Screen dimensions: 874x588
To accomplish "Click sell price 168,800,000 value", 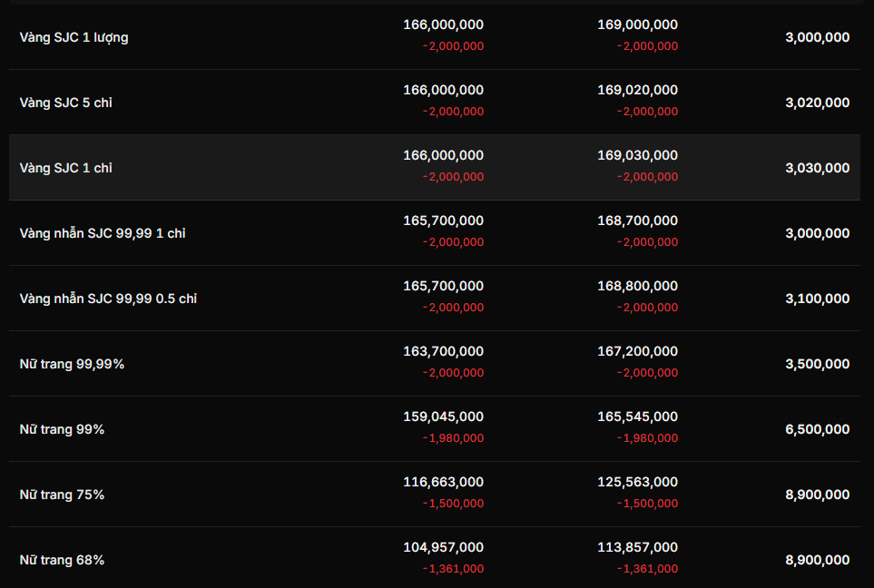I will [637, 286].
